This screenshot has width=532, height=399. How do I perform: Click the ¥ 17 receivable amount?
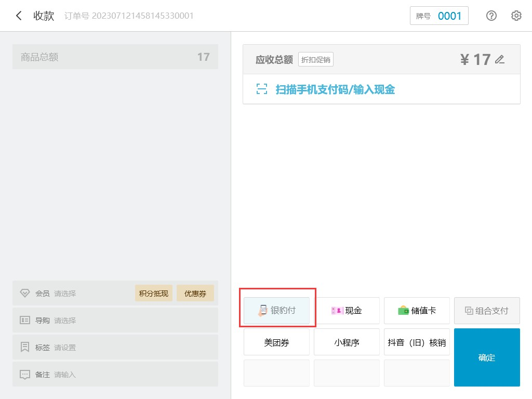tap(475, 60)
